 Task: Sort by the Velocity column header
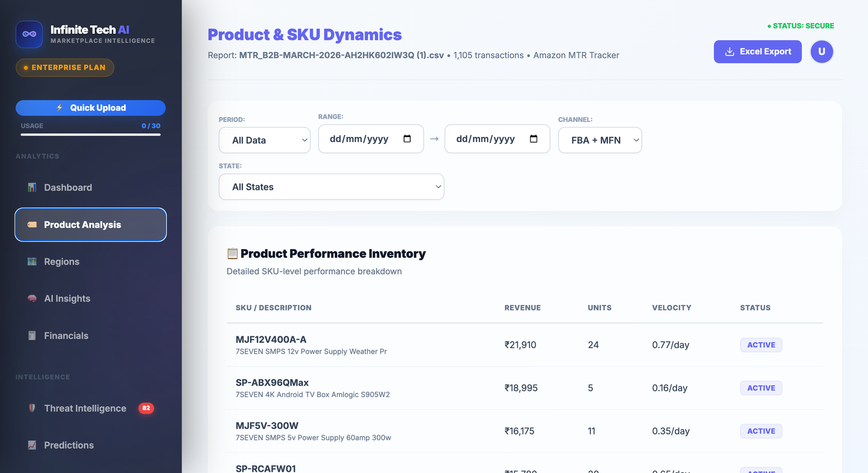pos(672,308)
